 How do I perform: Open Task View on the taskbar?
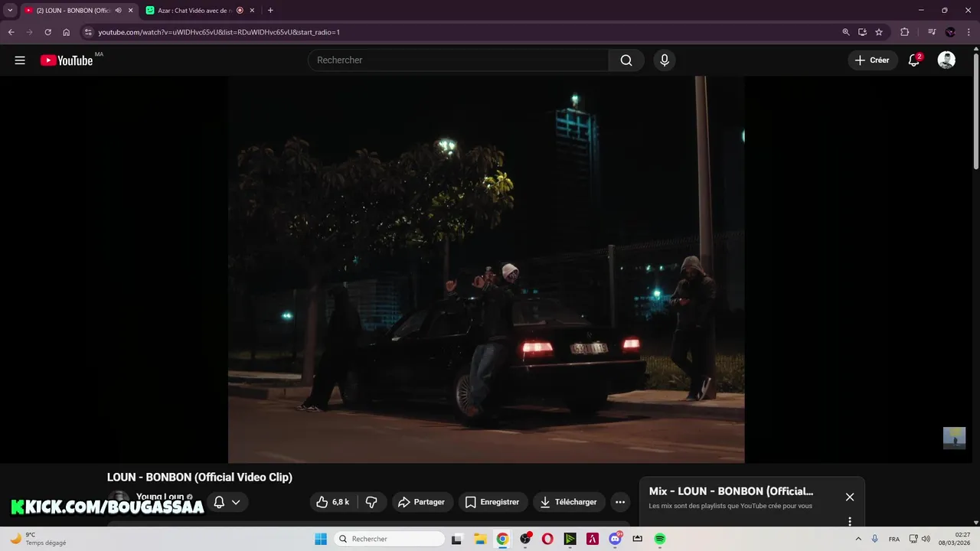(457, 539)
